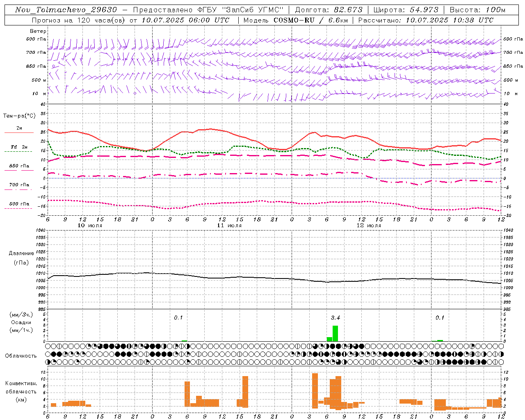The height and width of the screenshot is (420, 525).
Task: Click the Тем-ра(°C) section label
Action: pos(19,116)
